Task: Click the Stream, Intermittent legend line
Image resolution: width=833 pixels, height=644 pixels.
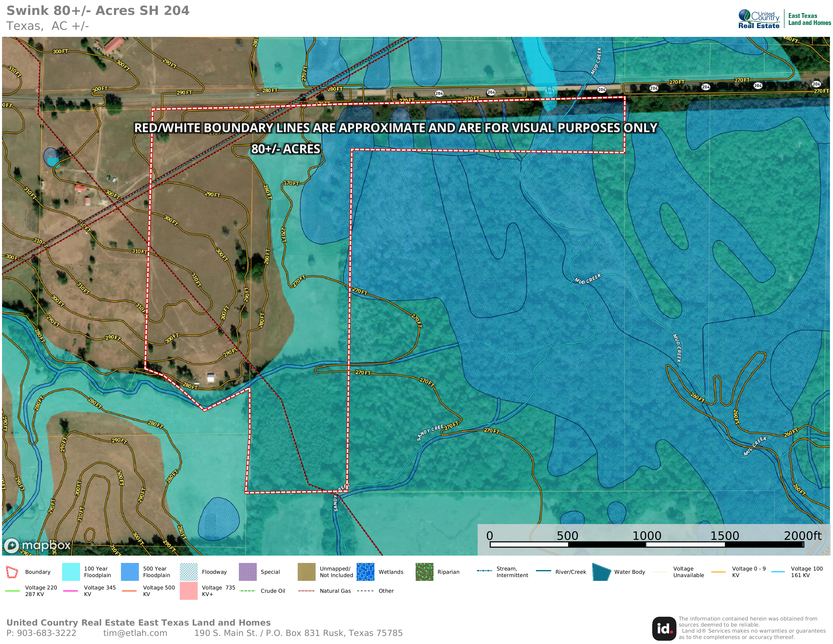Action: pyautogui.click(x=484, y=571)
